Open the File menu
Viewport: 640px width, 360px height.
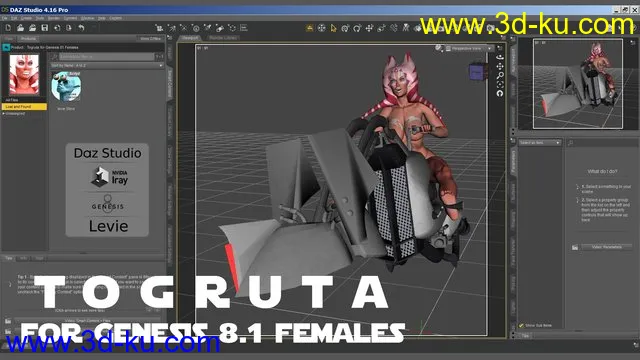pos(4,18)
